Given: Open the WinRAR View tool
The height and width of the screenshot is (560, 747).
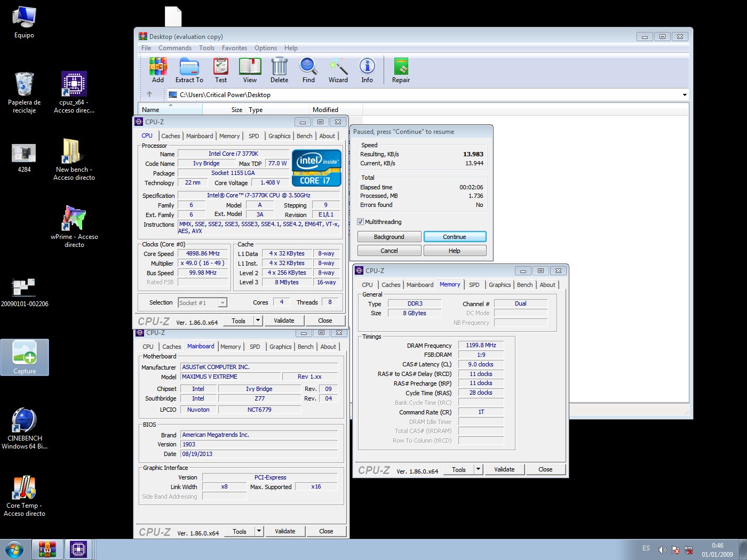Looking at the screenshot, I should point(250,70).
